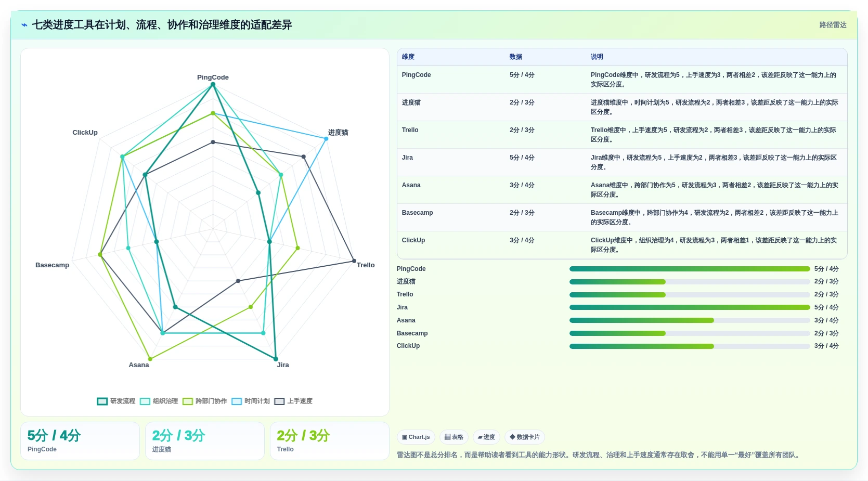
Task: Toggle the 跨部门协作 legend entry
Action: click(204, 401)
